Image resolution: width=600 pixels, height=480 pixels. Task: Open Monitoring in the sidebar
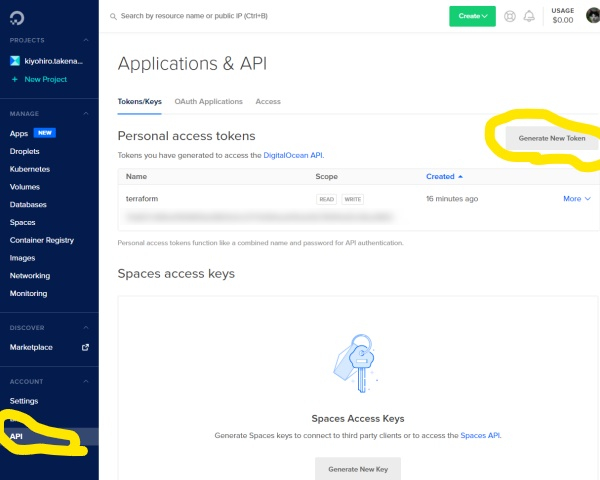[x=28, y=293]
